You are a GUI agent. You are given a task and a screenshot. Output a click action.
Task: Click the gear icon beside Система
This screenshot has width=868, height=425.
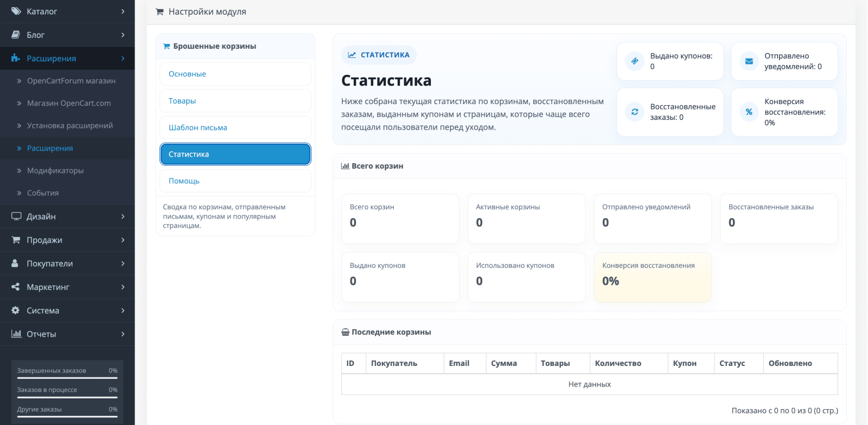tap(16, 310)
